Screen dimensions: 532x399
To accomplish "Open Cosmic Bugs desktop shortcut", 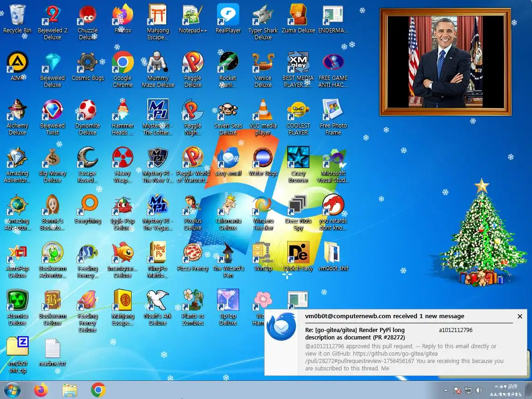I will coord(88,66).
